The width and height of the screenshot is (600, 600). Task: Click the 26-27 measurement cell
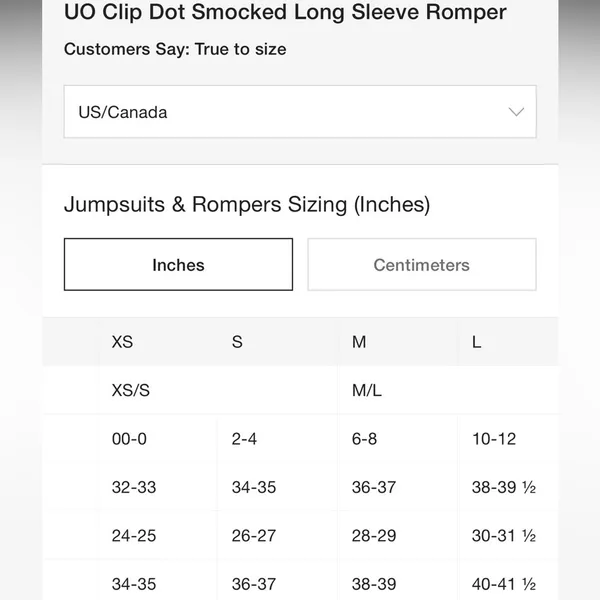(254, 536)
